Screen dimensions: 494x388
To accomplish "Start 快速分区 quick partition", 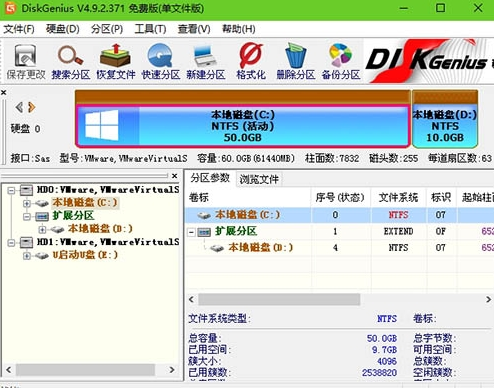I will [161, 62].
